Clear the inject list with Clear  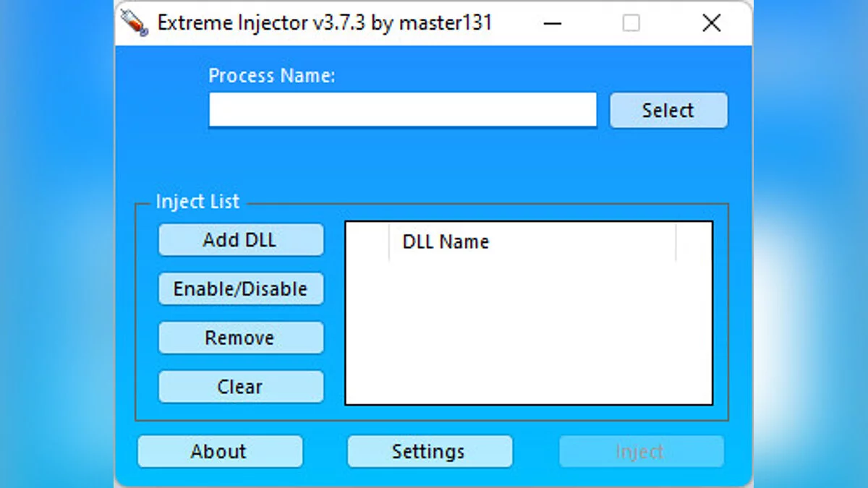coord(240,388)
